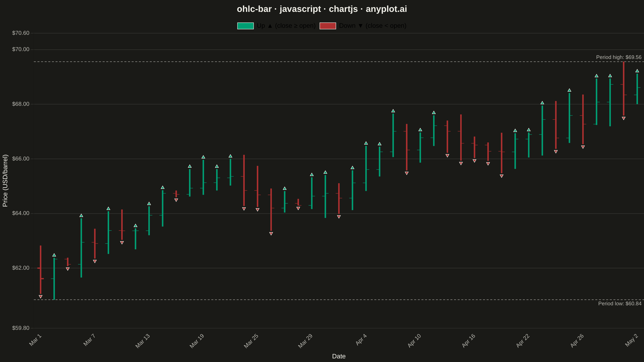Click the Date x-axis title
Screen dimensions: 644x362
339,356
